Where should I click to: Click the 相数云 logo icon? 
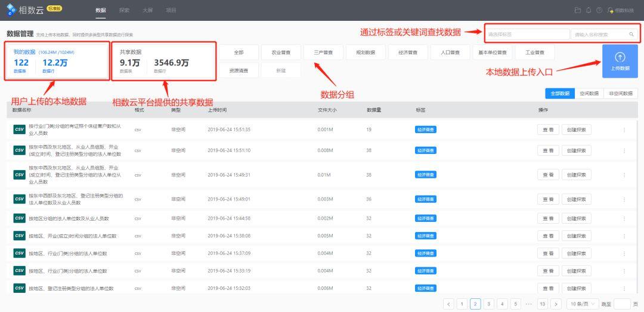[x=11, y=10]
